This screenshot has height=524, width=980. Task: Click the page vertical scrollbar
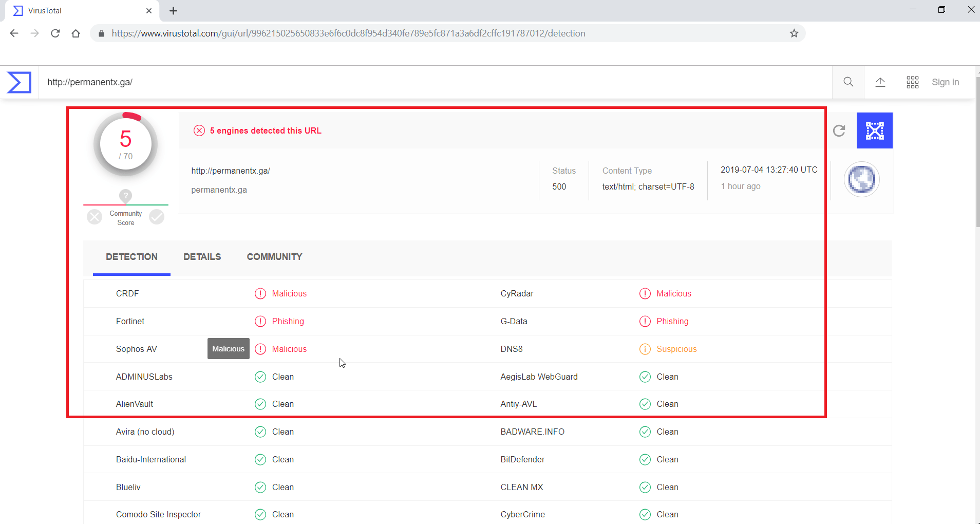[977, 152]
